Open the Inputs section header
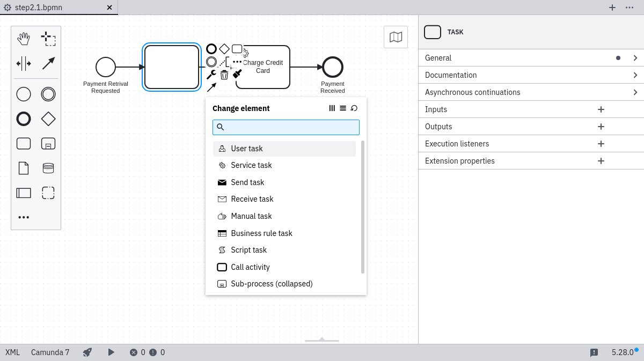The image size is (644, 361). 531,109
